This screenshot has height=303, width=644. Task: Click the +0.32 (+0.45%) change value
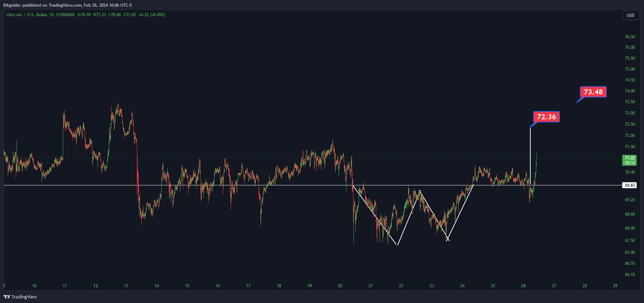pyautogui.click(x=152, y=15)
